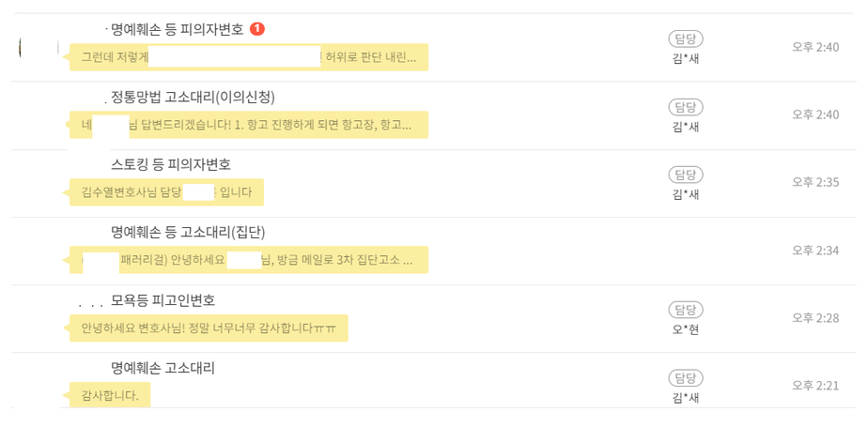Click the 김수열변호사님 담당 message bubble
Screen dimensions: 868x427
click(x=166, y=192)
